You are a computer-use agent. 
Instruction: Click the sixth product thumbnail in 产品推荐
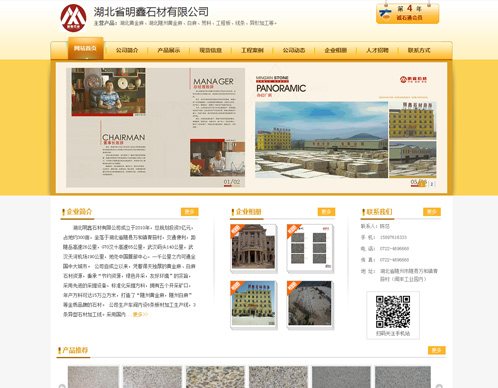click(403, 377)
